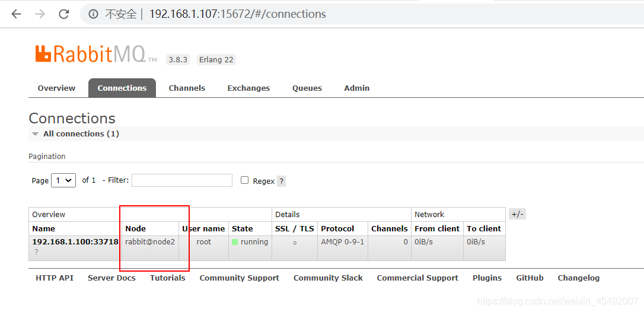Sort by Channels column header
Image resolution: width=644 pixels, height=312 pixels.
[x=390, y=228]
